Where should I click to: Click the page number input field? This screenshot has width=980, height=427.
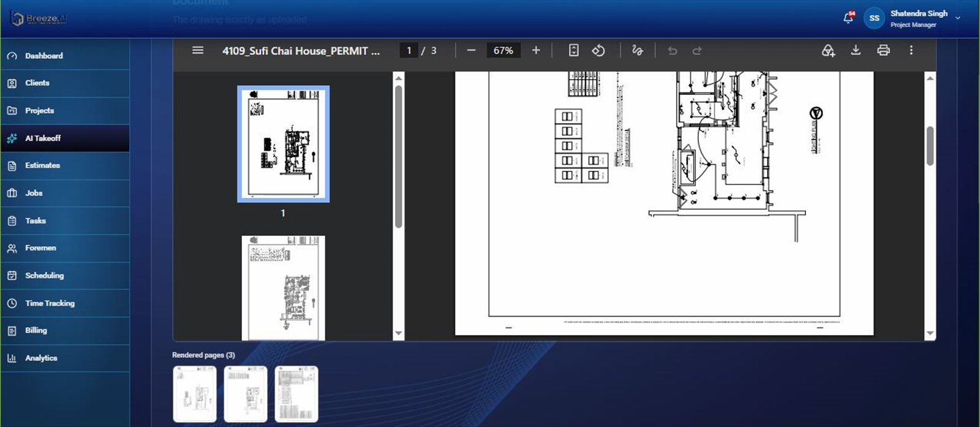tap(409, 50)
